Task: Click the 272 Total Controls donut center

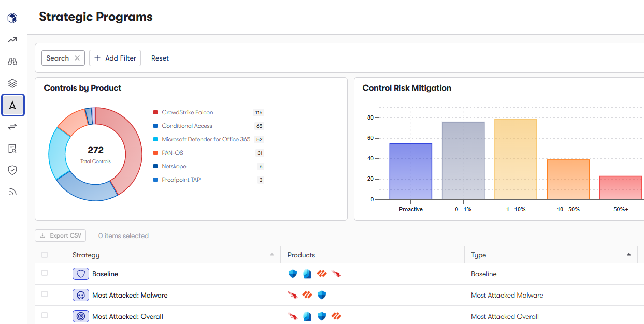Action: [x=95, y=154]
